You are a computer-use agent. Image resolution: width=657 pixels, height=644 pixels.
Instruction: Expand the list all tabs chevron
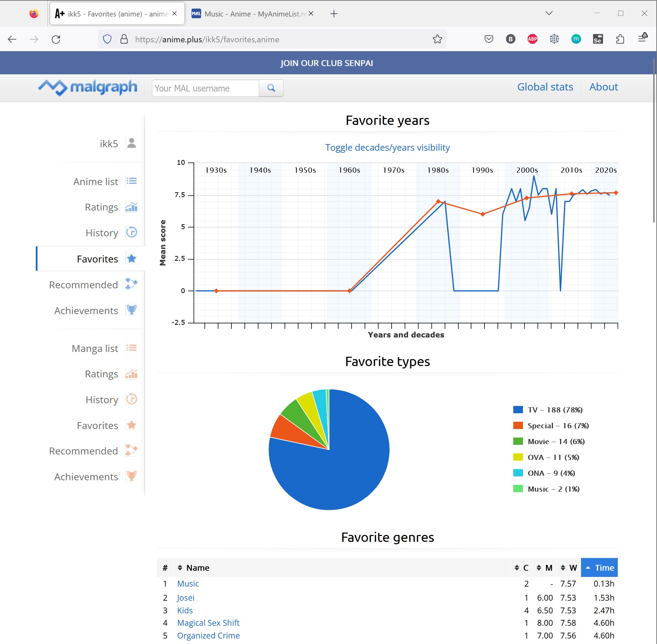click(549, 13)
